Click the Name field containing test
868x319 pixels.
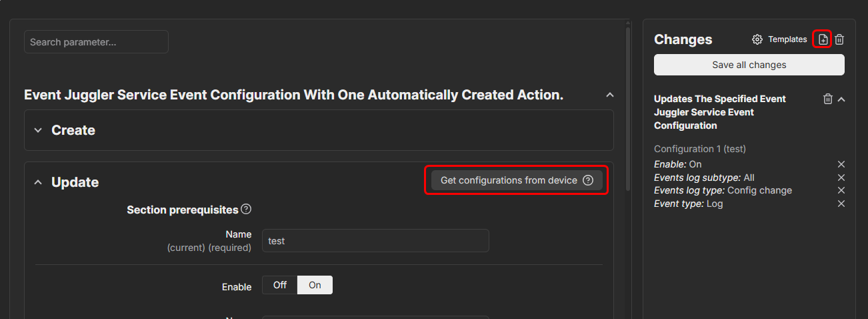(375, 241)
